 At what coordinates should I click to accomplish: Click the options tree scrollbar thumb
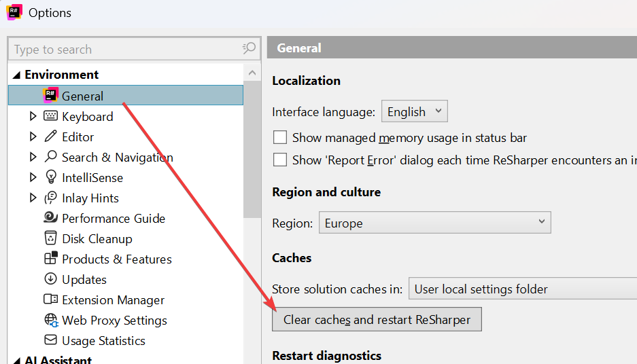tap(252, 149)
